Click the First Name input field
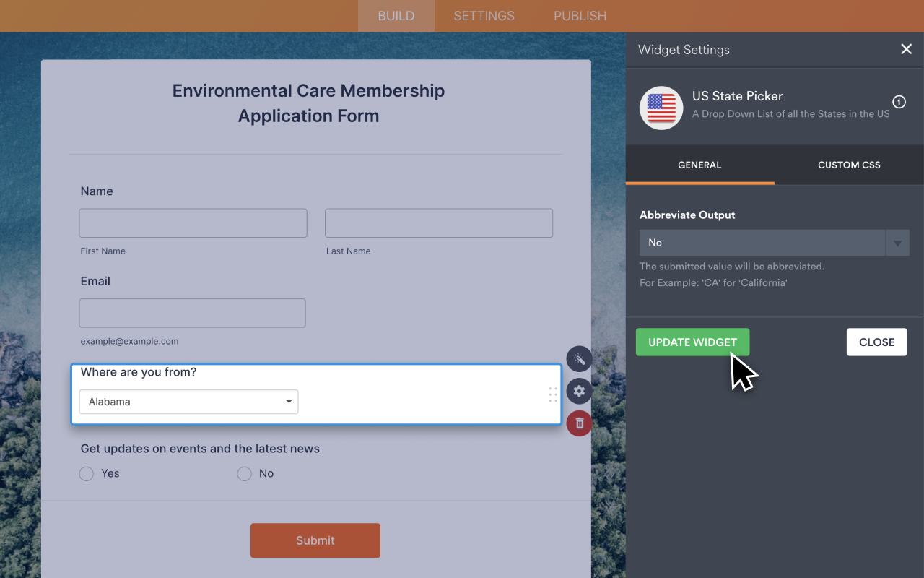This screenshot has height=578, width=924. coord(193,223)
